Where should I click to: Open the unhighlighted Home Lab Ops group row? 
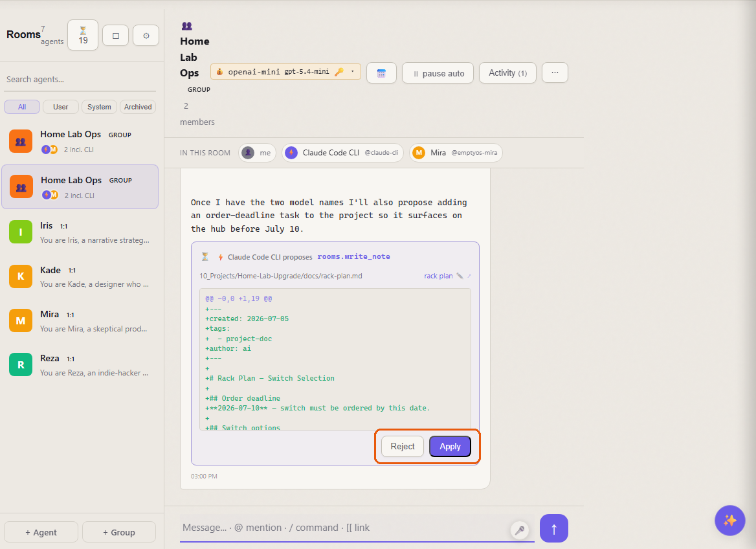click(x=80, y=141)
